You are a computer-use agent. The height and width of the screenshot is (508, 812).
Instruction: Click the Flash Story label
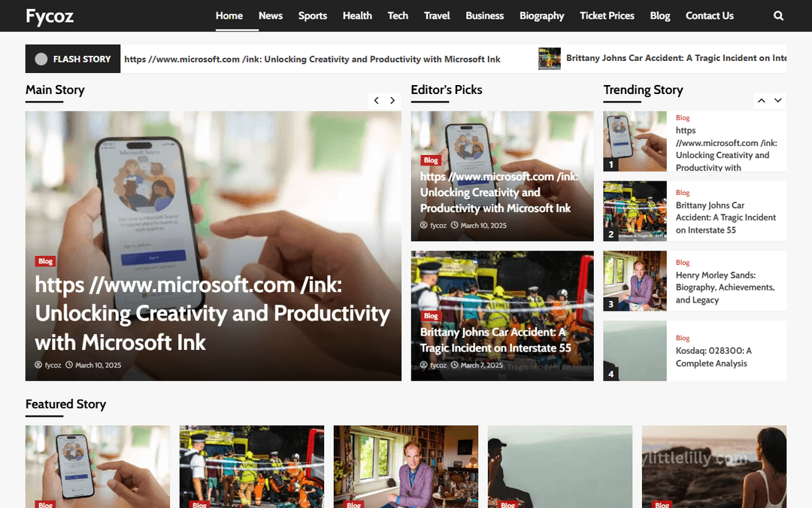tap(73, 59)
